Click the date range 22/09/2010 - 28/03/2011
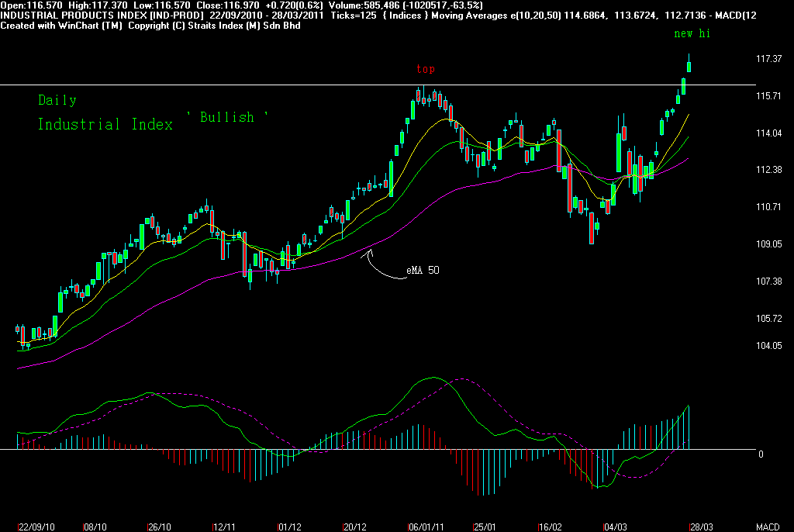The height and width of the screenshot is (532, 794). click(267, 16)
